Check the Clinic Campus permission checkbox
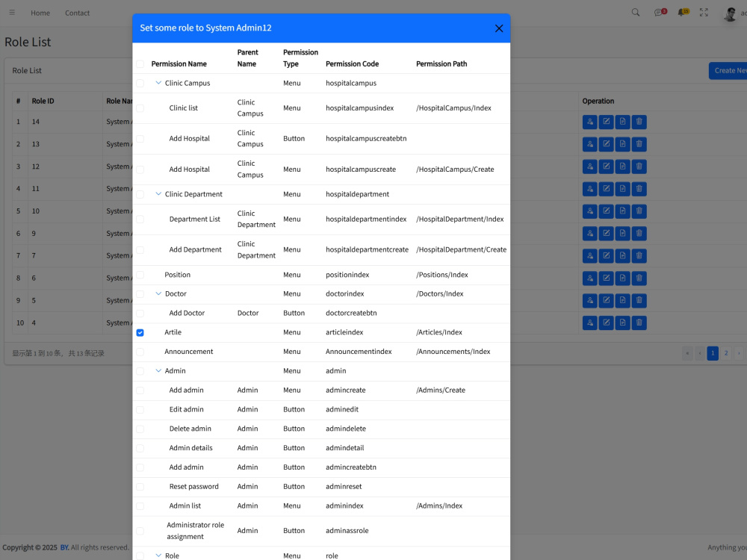The image size is (747, 560). [140, 84]
